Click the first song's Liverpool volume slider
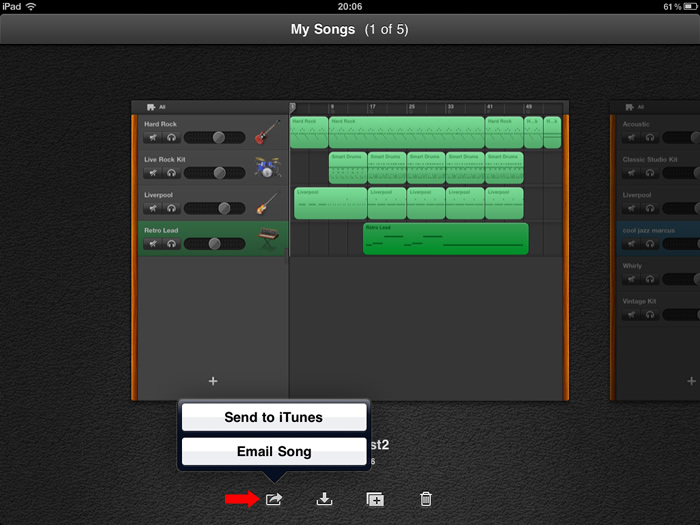This screenshot has height=525, width=700. click(215, 208)
